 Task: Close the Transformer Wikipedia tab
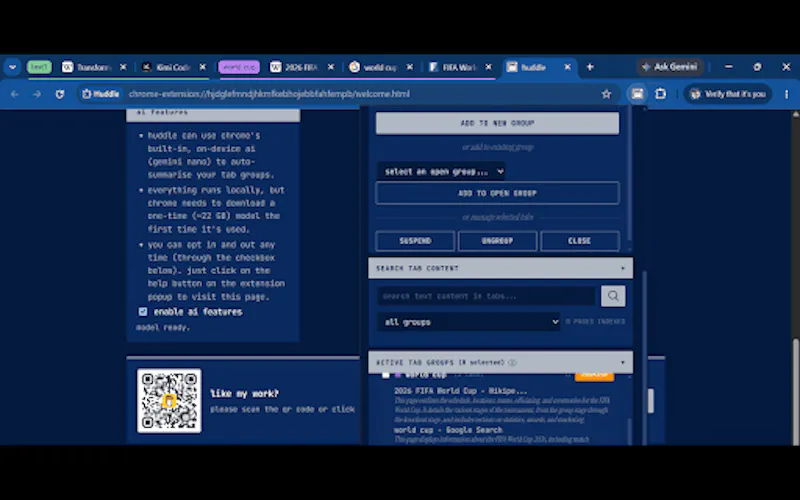point(123,67)
